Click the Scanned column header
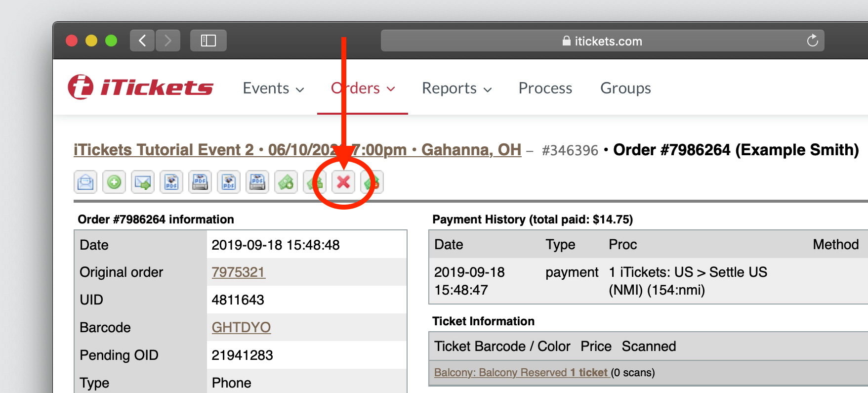 (x=649, y=347)
